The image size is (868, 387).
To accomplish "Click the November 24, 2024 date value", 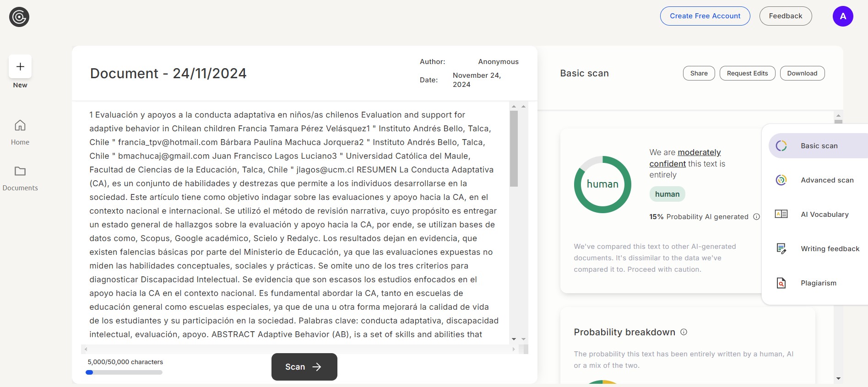I will pyautogui.click(x=477, y=80).
